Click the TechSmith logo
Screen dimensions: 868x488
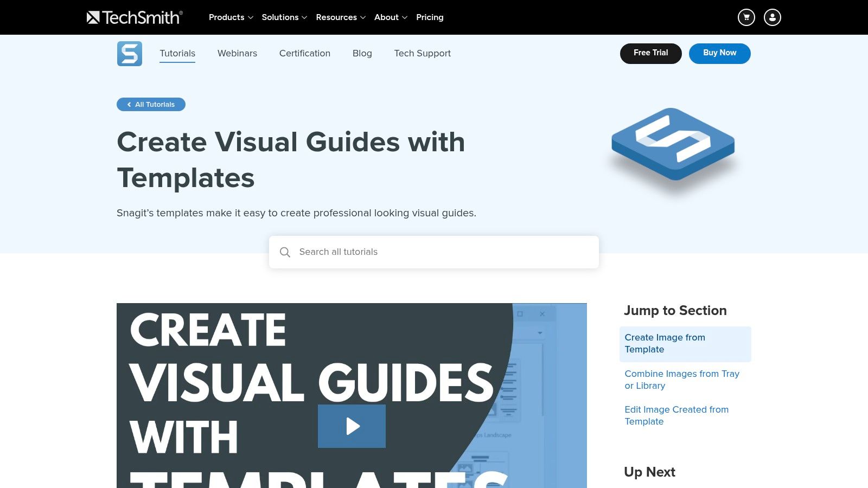(x=135, y=17)
